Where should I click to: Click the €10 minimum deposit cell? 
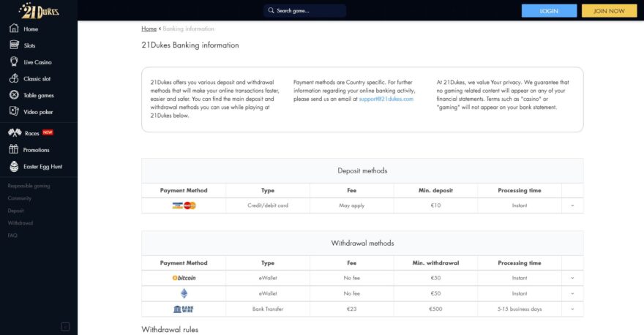pyautogui.click(x=435, y=206)
